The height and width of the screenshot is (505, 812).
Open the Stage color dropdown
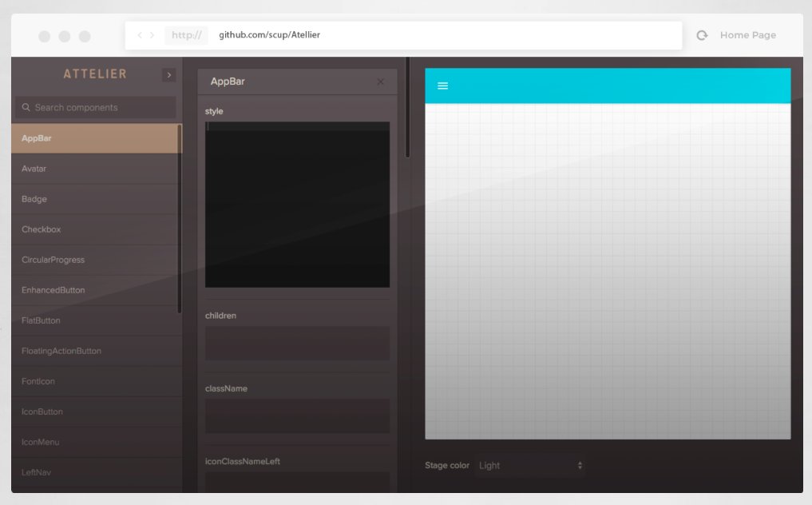(530, 466)
